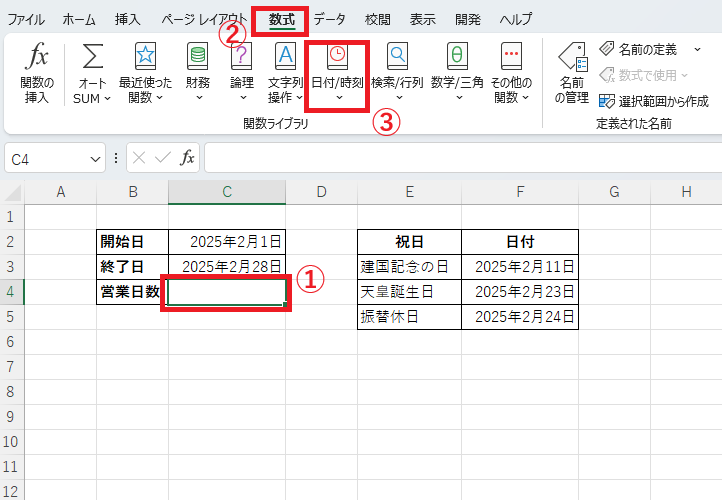Viewport: 722px width, 500px height.
Task: Switch to the データ tab
Action: click(x=329, y=19)
